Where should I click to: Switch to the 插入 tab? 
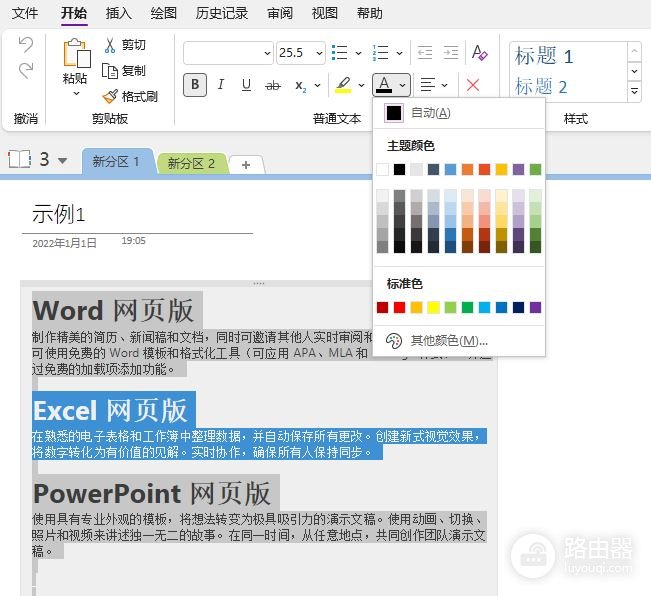coord(119,13)
